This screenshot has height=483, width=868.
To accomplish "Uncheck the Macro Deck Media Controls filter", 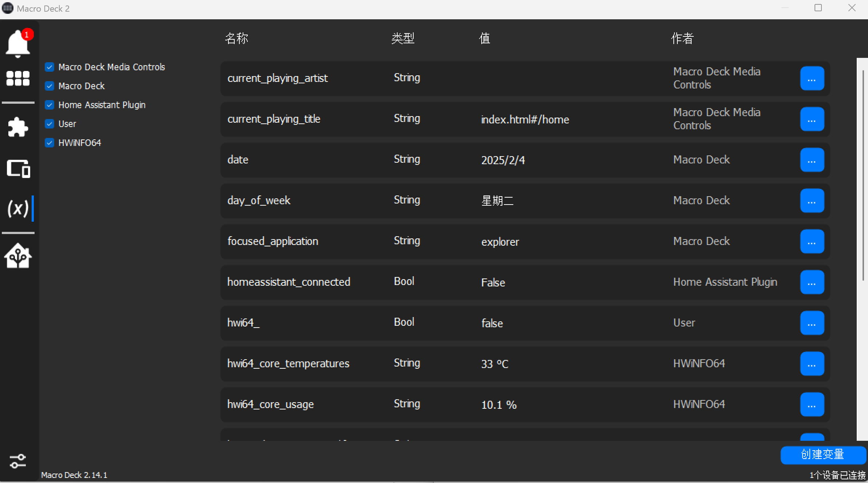I will [x=50, y=67].
